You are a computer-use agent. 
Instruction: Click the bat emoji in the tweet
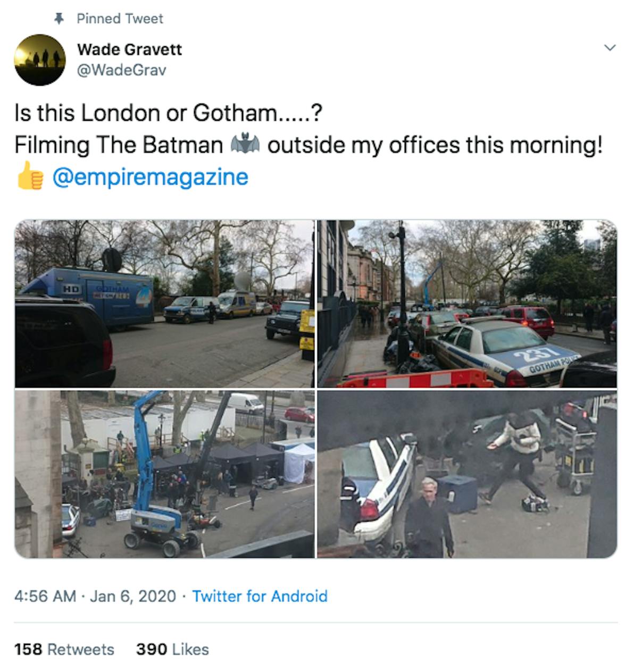tap(245, 145)
